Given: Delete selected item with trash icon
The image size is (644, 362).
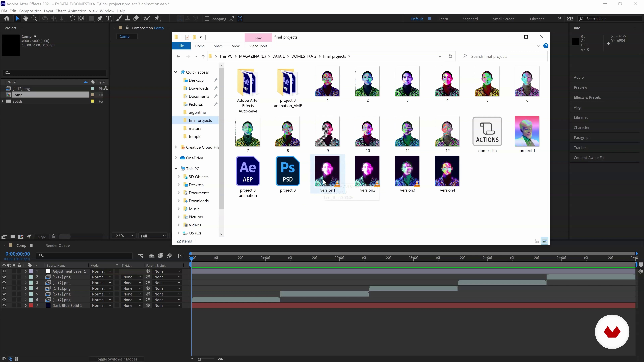Looking at the screenshot, I should point(53,237).
